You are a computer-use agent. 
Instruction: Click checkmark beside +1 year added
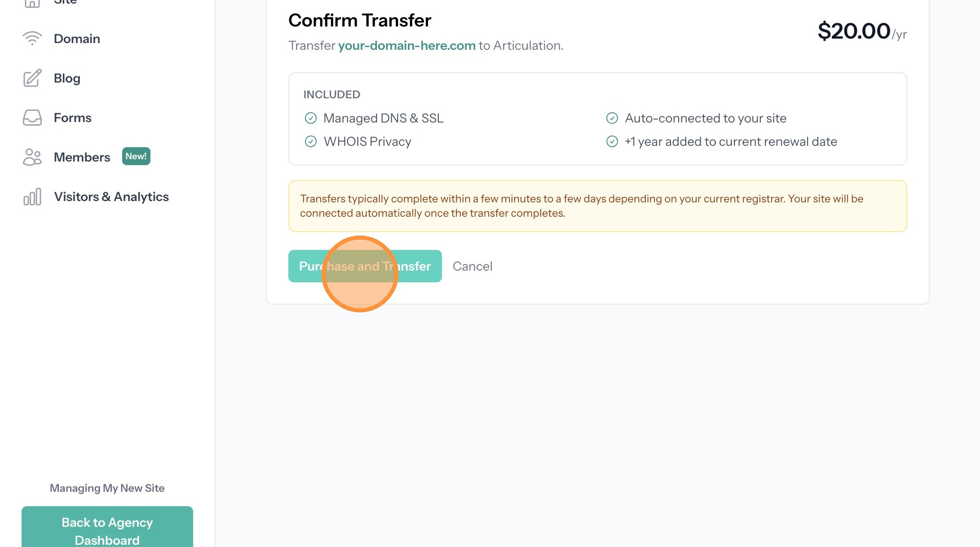[612, 141]
